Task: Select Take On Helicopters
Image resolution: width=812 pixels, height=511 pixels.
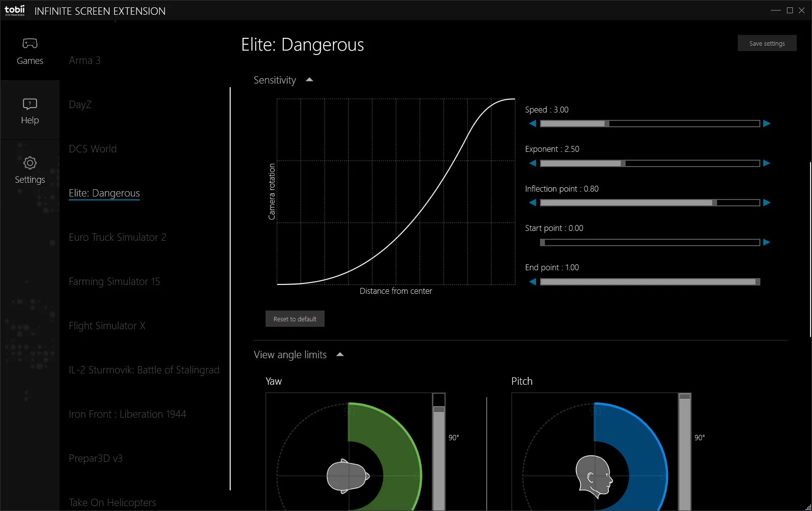Action: click(x=112, y=503)
